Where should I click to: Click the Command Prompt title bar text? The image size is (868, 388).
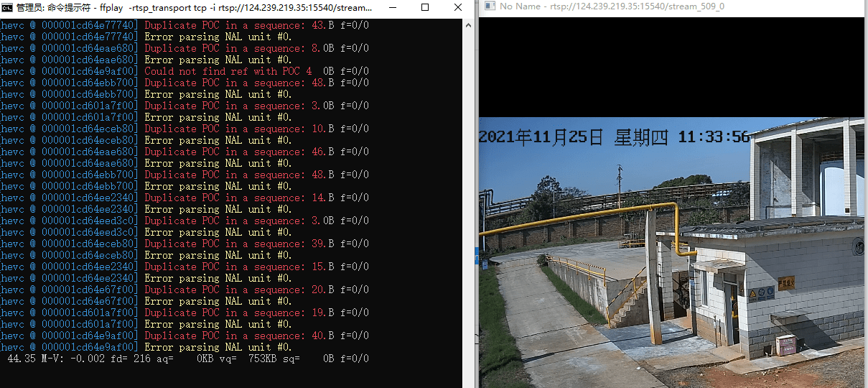[194, 8]
